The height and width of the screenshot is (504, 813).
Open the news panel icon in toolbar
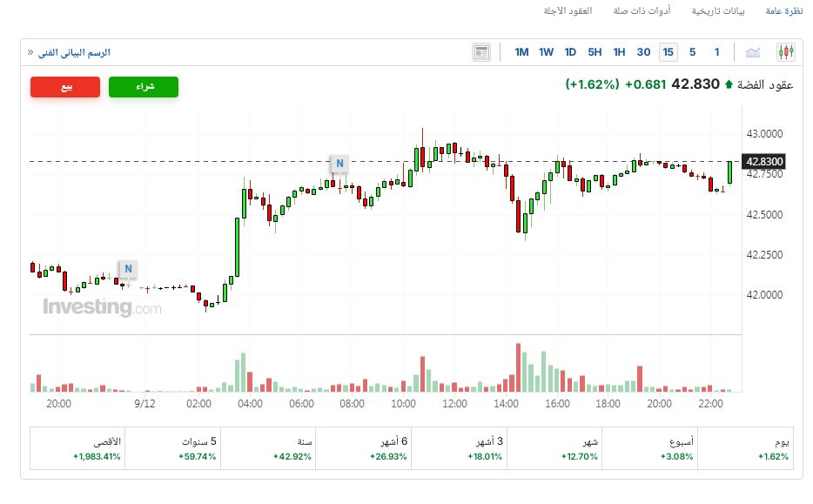481,52
